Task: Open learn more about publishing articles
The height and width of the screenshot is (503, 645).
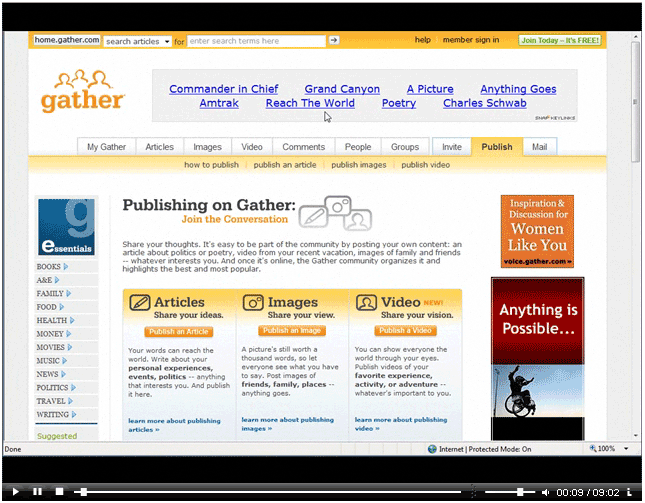Action: [174, 425]
